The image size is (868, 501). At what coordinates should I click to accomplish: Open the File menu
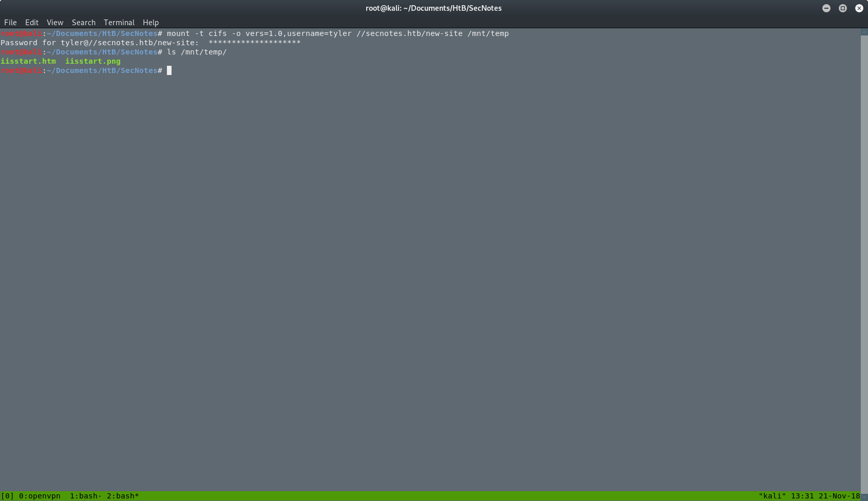pos(10,23)
